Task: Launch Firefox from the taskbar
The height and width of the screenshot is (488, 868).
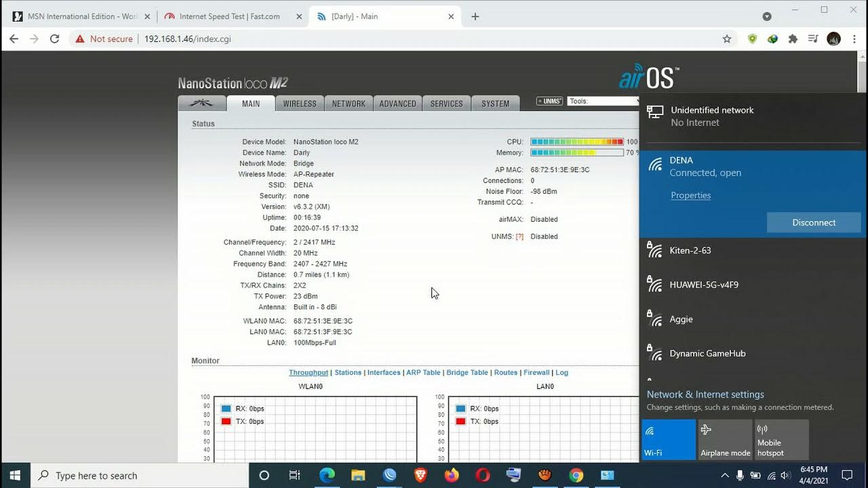Action: click(452, 475)
